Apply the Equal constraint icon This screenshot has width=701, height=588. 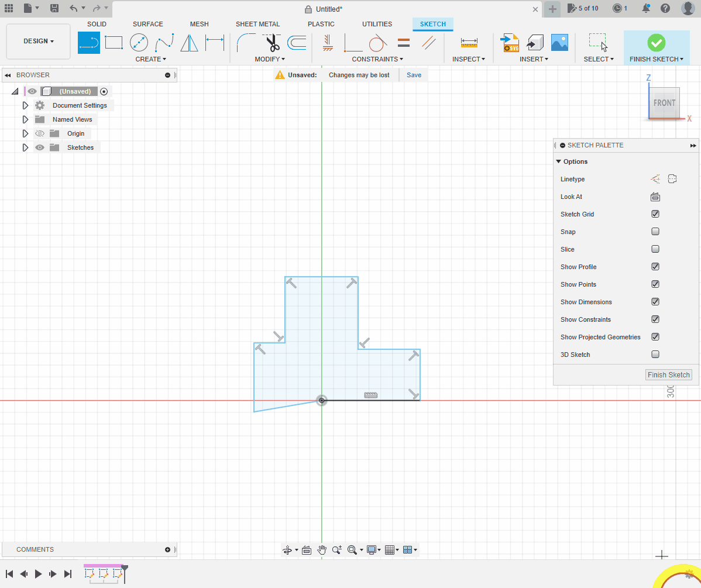pyautogui.click(x=403, y=43)
